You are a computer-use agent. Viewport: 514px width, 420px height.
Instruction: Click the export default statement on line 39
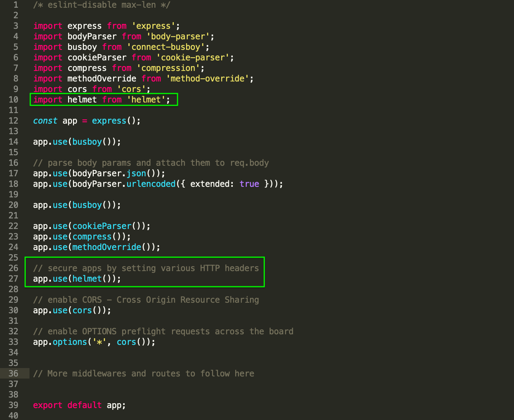pos(79,405)
